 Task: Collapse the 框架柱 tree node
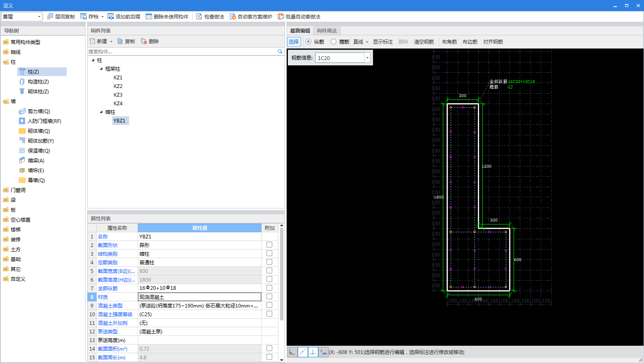[x=101, y=69]
